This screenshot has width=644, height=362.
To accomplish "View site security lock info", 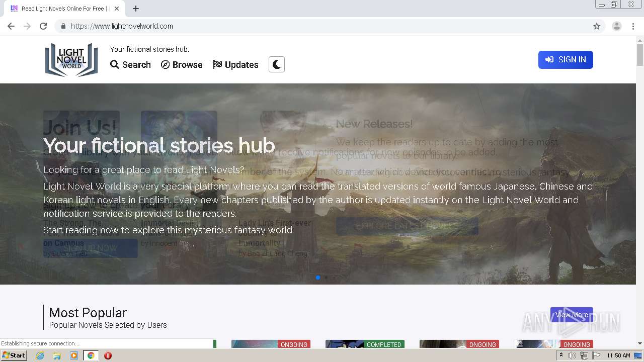I will pyautogui.click(x=63, y=26).
